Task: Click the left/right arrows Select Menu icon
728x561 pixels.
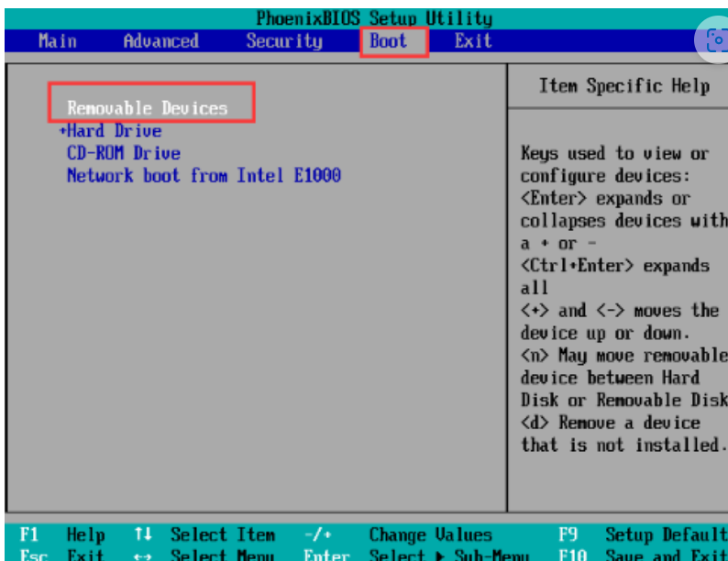Action: pyautogui.click(x=142, y=555)
